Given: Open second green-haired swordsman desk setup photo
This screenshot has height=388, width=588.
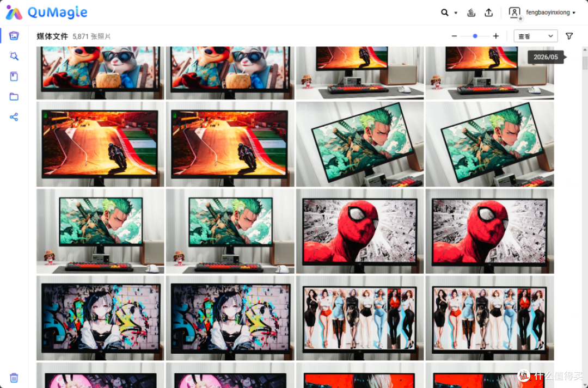Looking at the screenshot, I should [x=230, y=231].
